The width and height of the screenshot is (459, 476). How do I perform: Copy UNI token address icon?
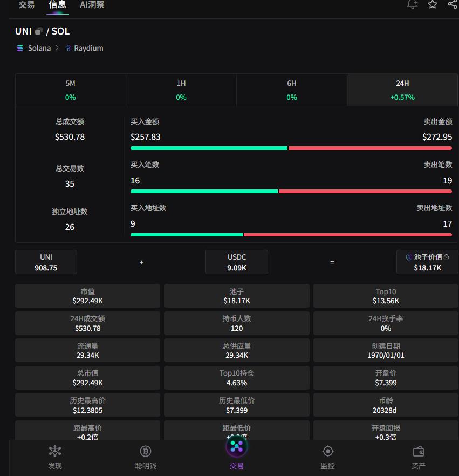click(x=39, y=31)
